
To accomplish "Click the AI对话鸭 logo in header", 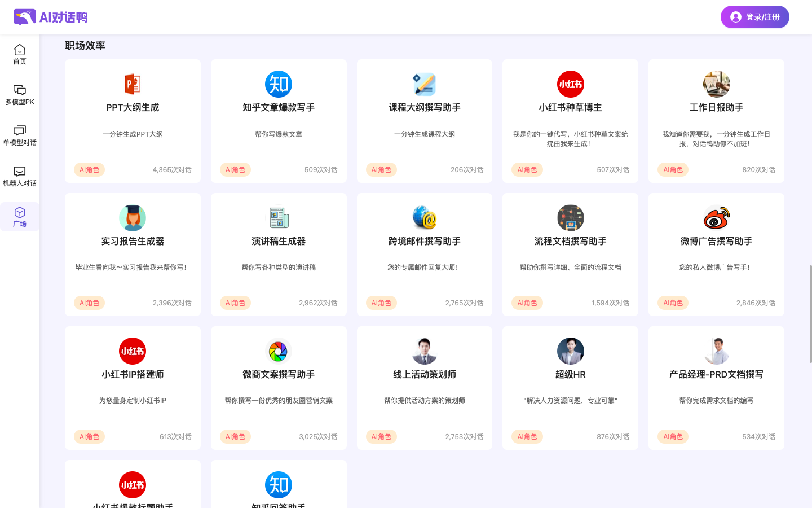I will [x=51, y=17].
